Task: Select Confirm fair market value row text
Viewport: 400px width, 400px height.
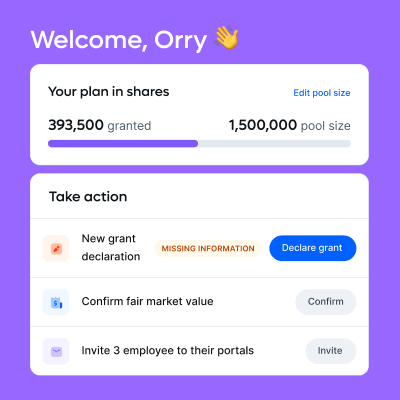Action: pyautogui.click(x=147, y=301)
